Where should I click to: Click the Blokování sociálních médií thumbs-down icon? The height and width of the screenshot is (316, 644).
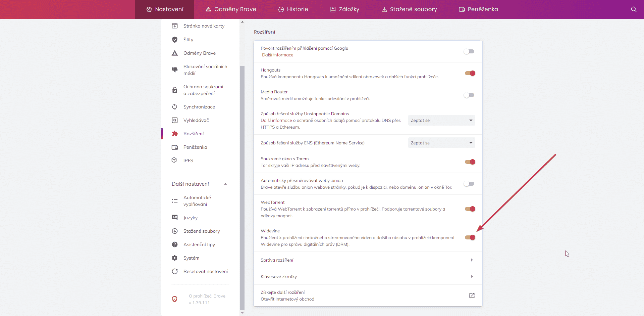[175, 70]
